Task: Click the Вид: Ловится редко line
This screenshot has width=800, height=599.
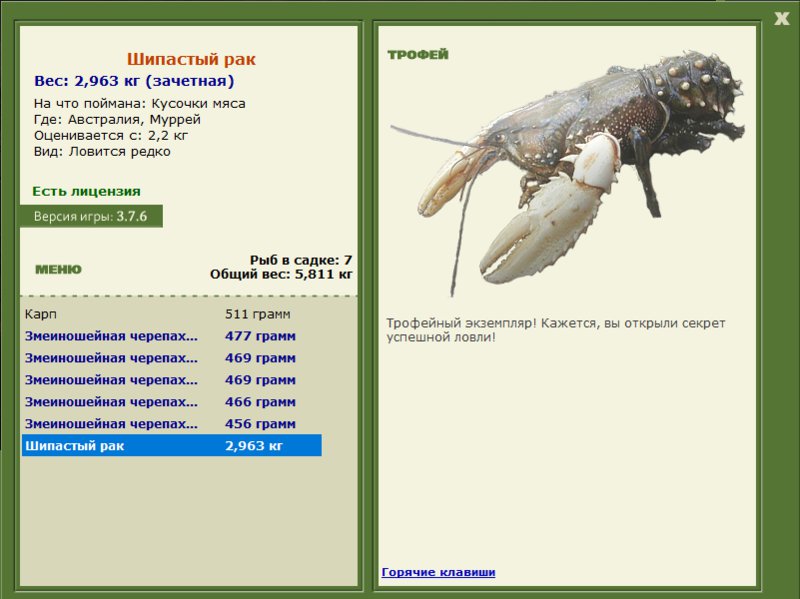Action: (102, 152)
